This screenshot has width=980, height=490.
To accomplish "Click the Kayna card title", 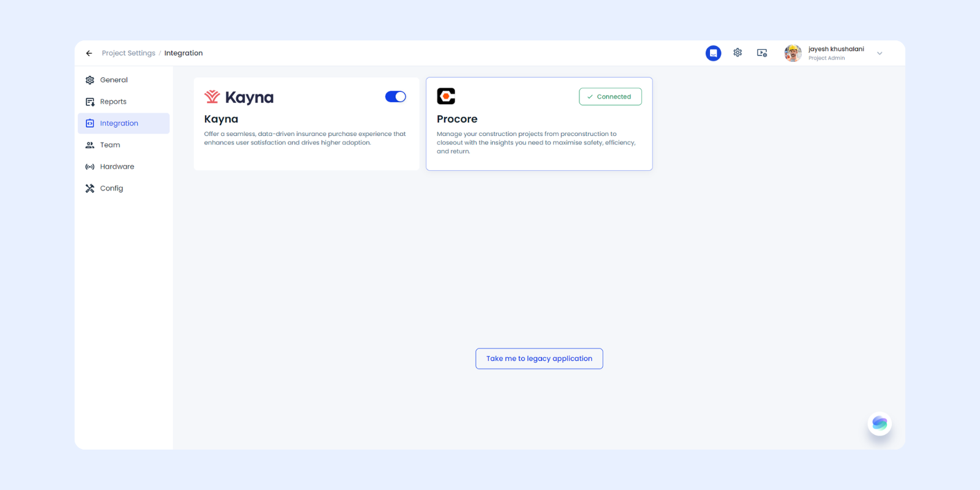I will coord(221,119).
